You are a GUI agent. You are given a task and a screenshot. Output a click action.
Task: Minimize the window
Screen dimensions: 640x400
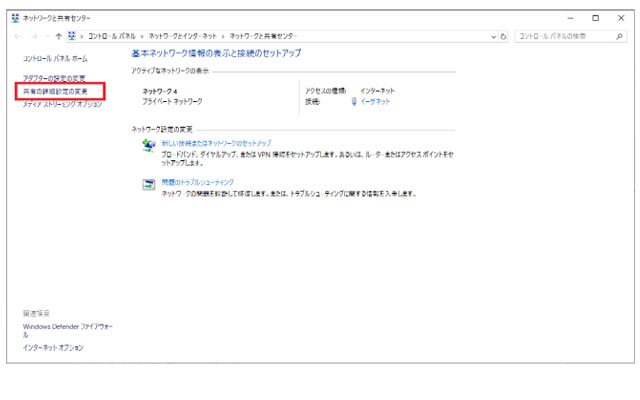pos(571,18)
